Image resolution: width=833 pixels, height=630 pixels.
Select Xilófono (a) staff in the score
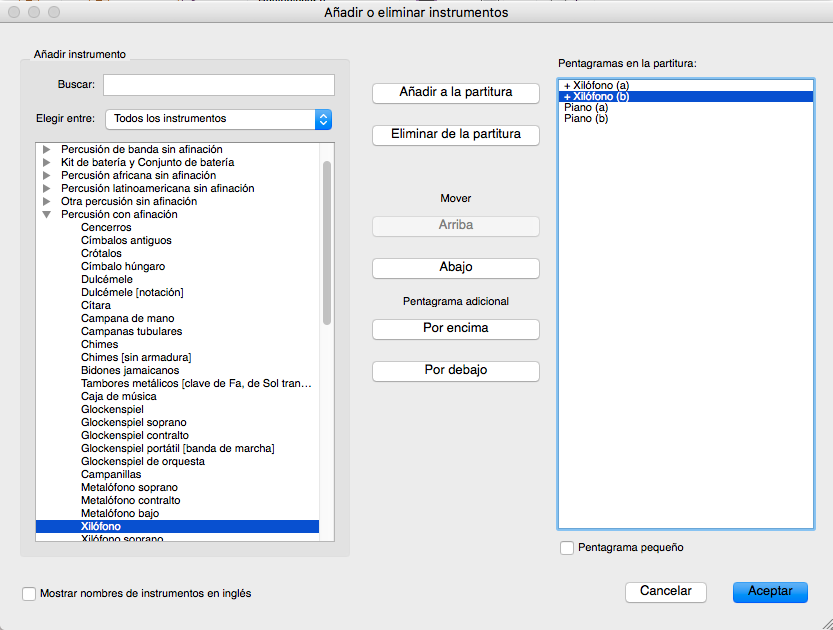click(596, 86)
